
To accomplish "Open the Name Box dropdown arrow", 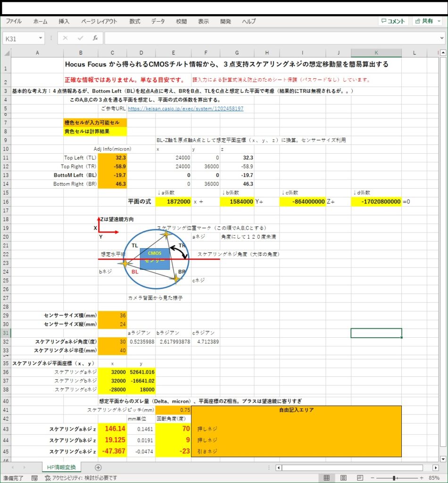I will pyautogui.click(x=41, y=38).
